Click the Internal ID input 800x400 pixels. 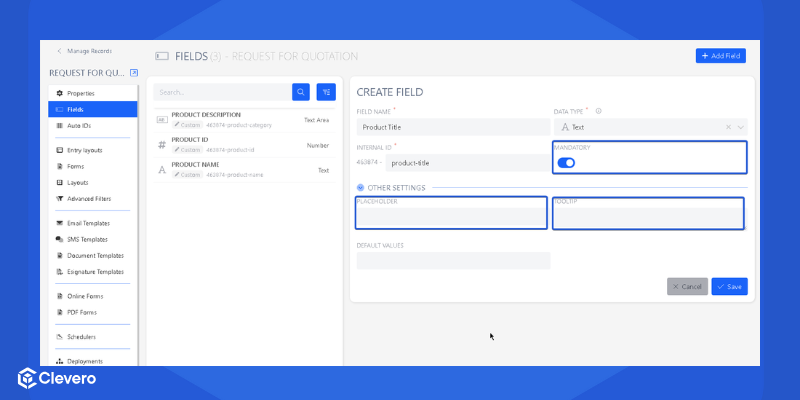coord(468,163)
